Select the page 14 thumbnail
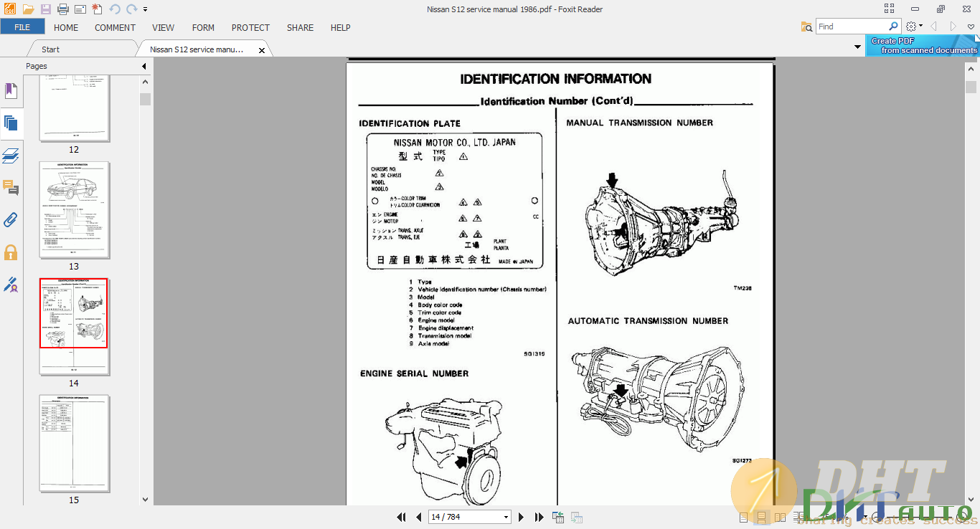Image resolution: width=980 pixels, height=529 pixels. tap(75, 326)
